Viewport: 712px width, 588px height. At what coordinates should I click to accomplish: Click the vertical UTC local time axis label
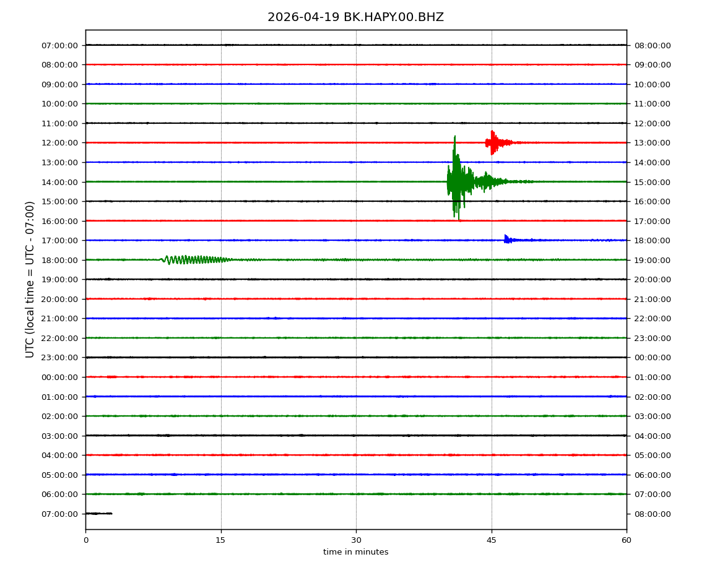(30, 279)
